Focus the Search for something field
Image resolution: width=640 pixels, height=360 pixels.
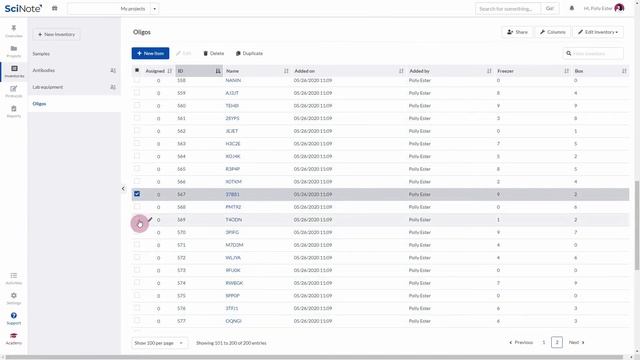pos(508,9)
